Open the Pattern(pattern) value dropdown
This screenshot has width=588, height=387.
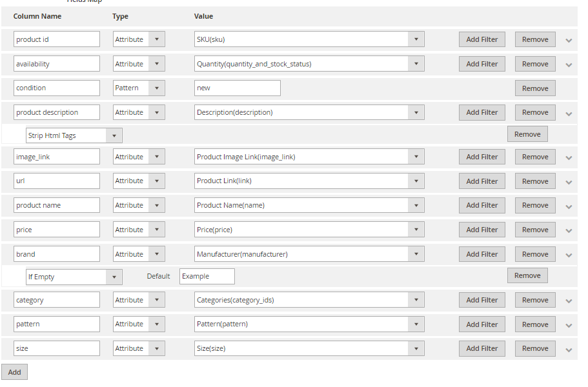(309, 324)
